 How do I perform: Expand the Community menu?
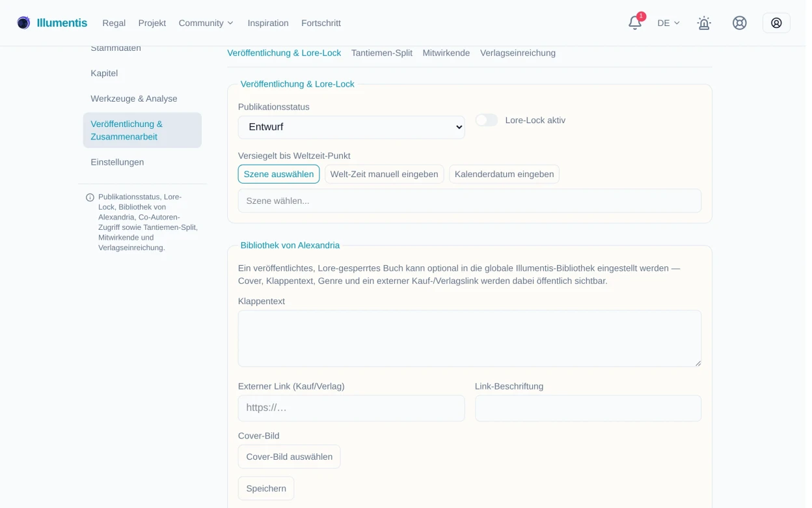coord(206,23)
